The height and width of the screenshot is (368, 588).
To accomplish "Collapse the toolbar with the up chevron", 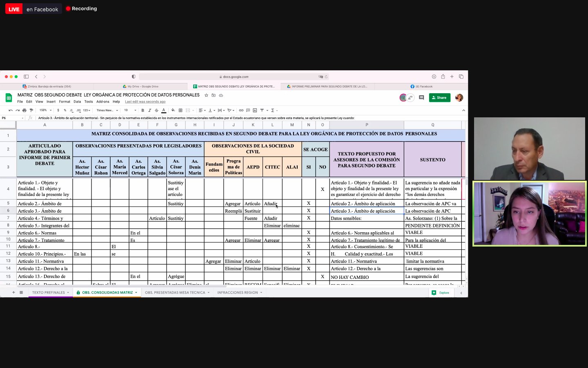I will click(463, 110).
